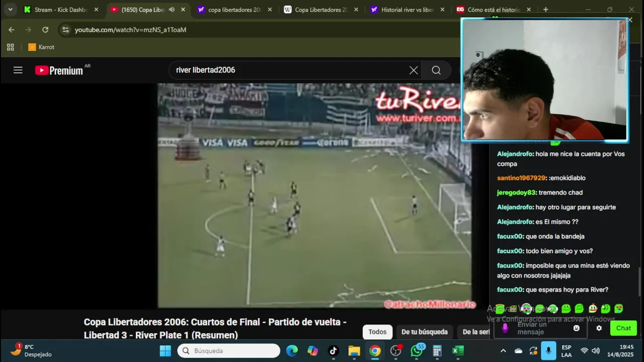Screen dimensions: 644x362
Task: Open Copilot from the taskbar
Action: 312,351
